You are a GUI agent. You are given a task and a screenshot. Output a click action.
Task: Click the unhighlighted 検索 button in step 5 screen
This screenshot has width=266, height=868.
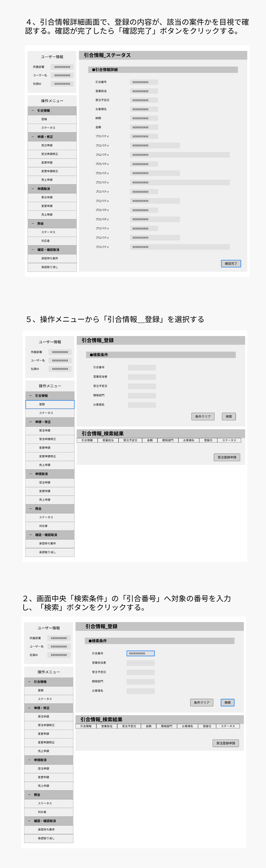tap(229, 417)
